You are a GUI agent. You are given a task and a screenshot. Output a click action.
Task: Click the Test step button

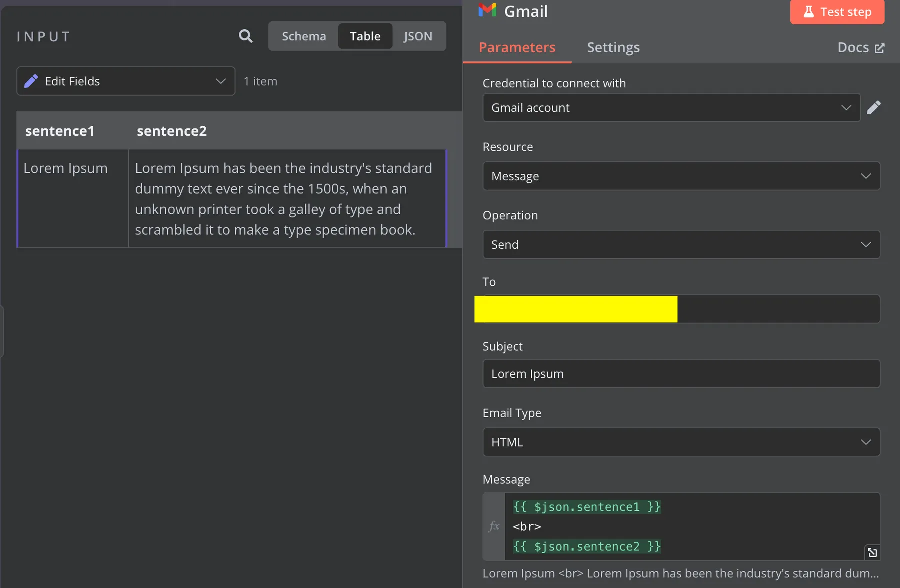click(x=837, y=12)
